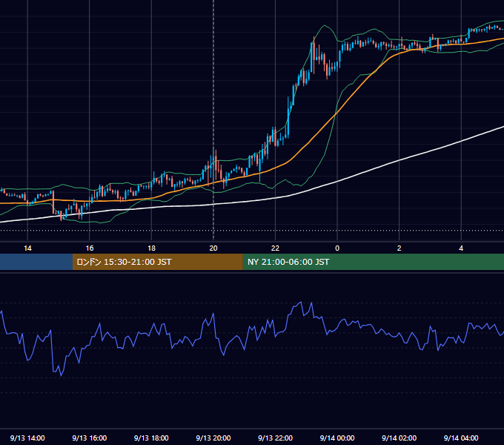
Task: Click the 4 hour axis label
Action: coord(461,248)
